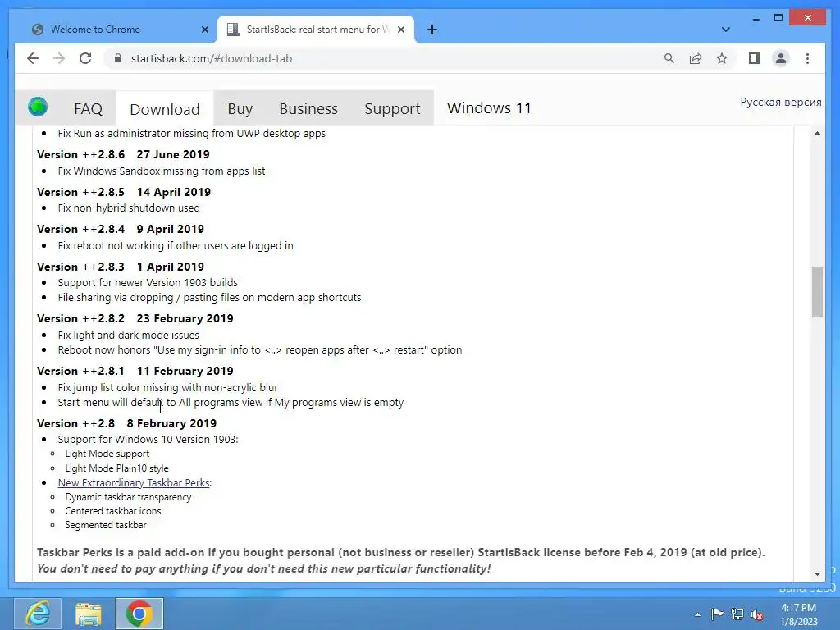Image resolution: width=840 pixels, height=630 pixels.
Task: Click the padlock site info icon
Action: coord(118,58)
